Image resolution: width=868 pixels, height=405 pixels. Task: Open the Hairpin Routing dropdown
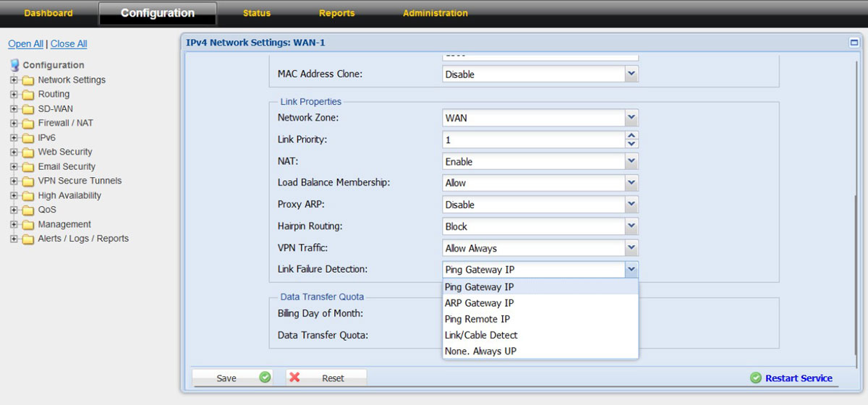(x=631, y=226)
